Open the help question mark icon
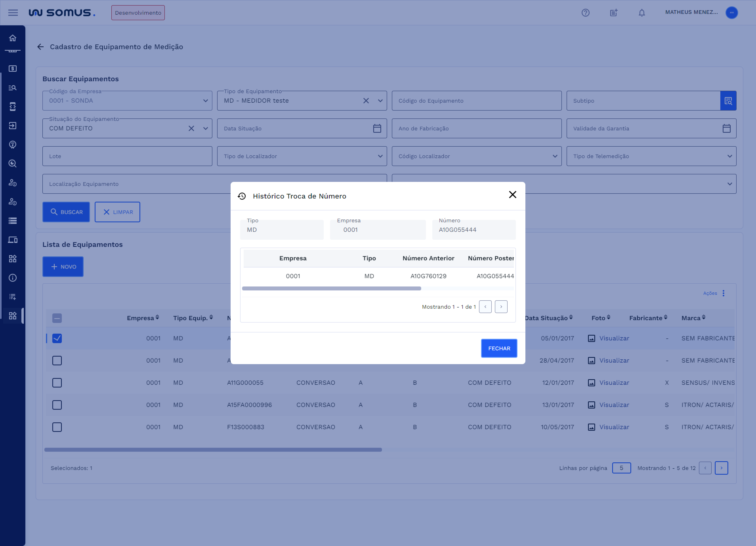Screen dimensions: 756x546 click(x=585, y=13)
